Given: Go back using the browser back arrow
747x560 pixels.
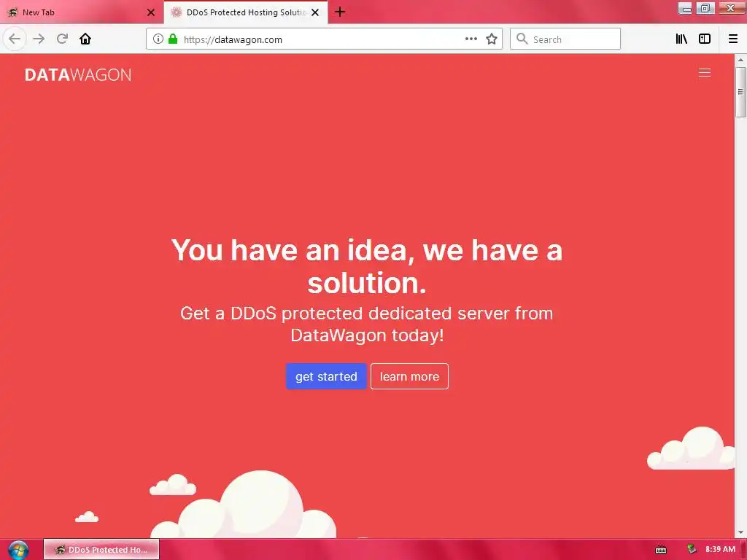Looking at the screenshot, I should pos(15,39).
